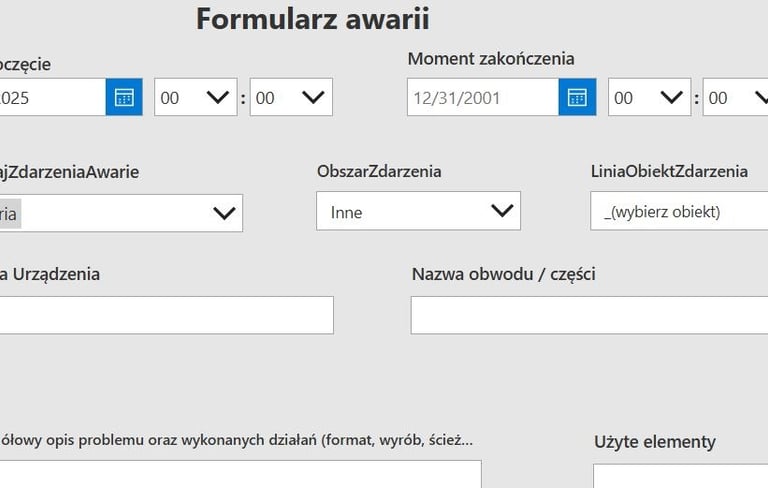Open the start date calendar picker
Viewport: 768px width, 488px height.
tap(124, 97)
